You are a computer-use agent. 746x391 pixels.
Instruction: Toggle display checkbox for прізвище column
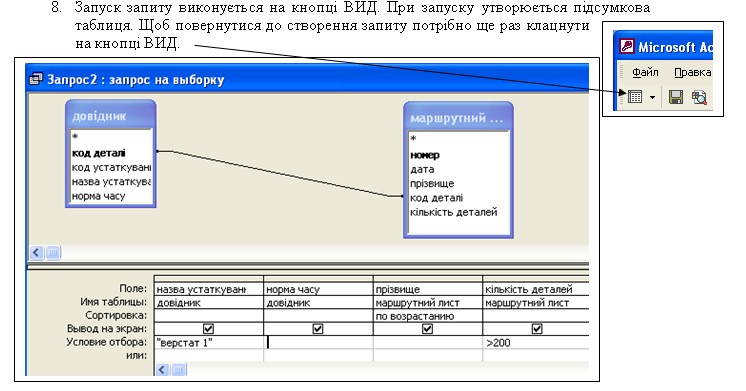click(427, 329)
